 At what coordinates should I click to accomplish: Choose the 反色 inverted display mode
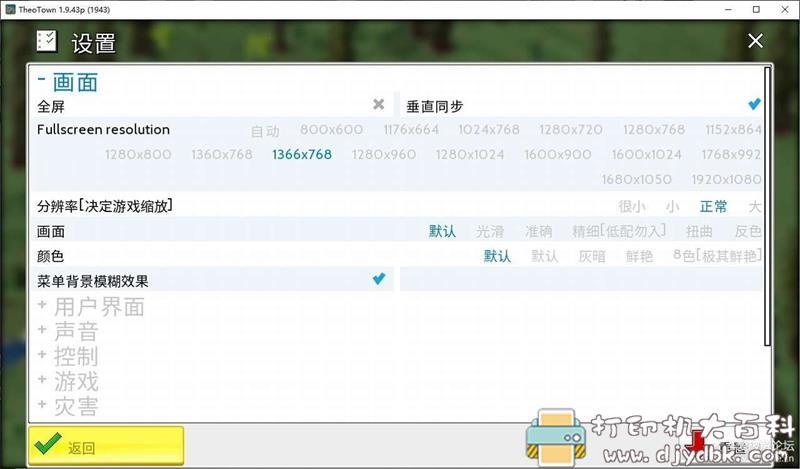tap(748, 231)
